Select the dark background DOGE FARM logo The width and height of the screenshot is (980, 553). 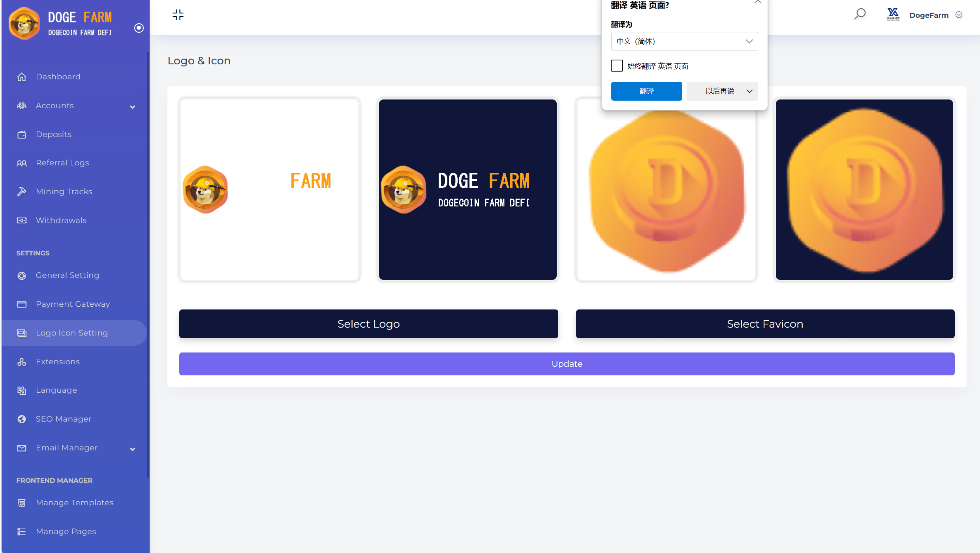pyautogui.click(x=467, y=190)
